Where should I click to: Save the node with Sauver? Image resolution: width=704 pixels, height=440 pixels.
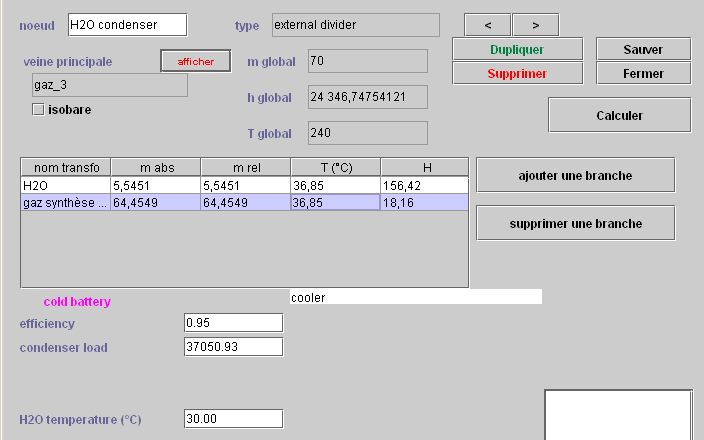643,49
